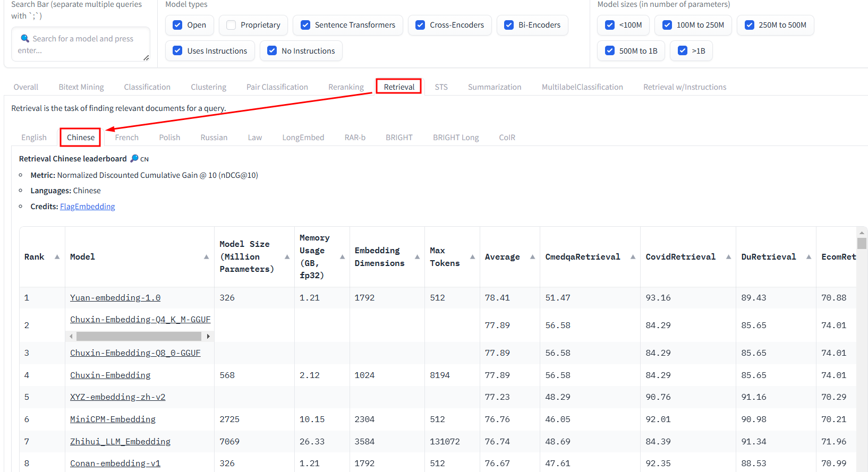Viewport: 868px width, 472px height.
Task: Open the CoIR sub-tab
Action: point(507,138)
